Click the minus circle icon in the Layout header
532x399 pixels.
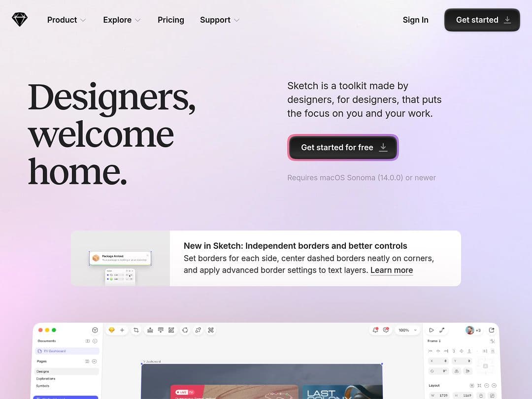tap(487, 385)
